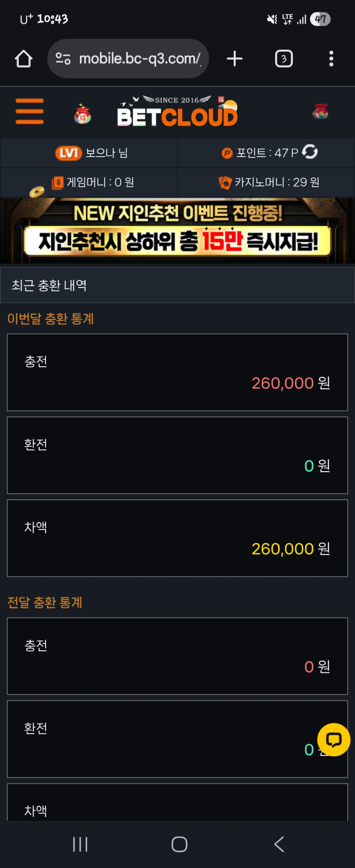This screenshot has width=355, height=868.
Task: Refresh points with the circular arrows icon
Action: click(x=310, y=152)
